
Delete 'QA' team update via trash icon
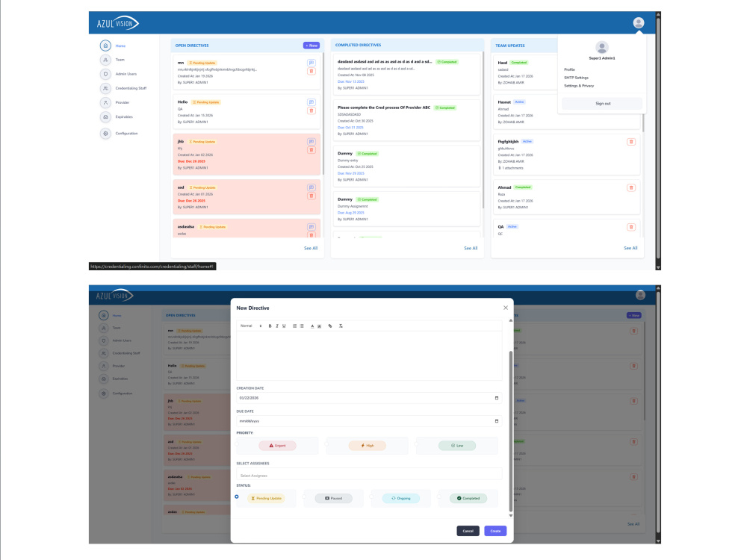(631, 227)
